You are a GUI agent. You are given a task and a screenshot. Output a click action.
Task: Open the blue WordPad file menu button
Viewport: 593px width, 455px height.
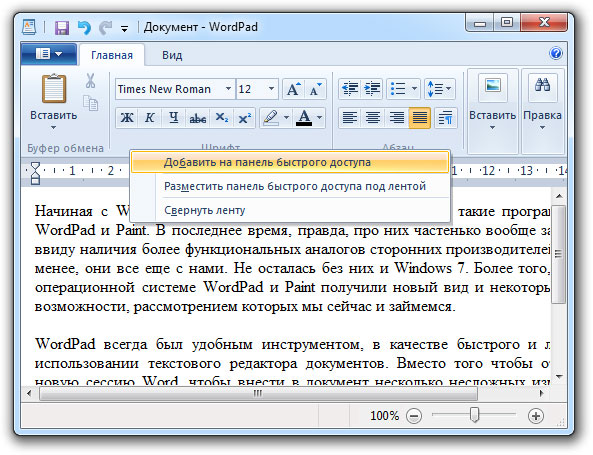[49, 54]
